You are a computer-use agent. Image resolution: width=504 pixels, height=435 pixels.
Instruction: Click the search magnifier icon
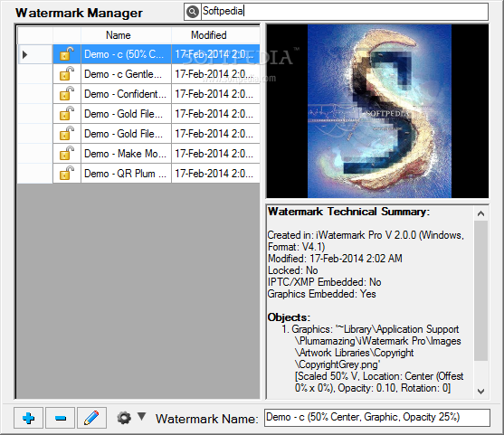coord(192,12)
